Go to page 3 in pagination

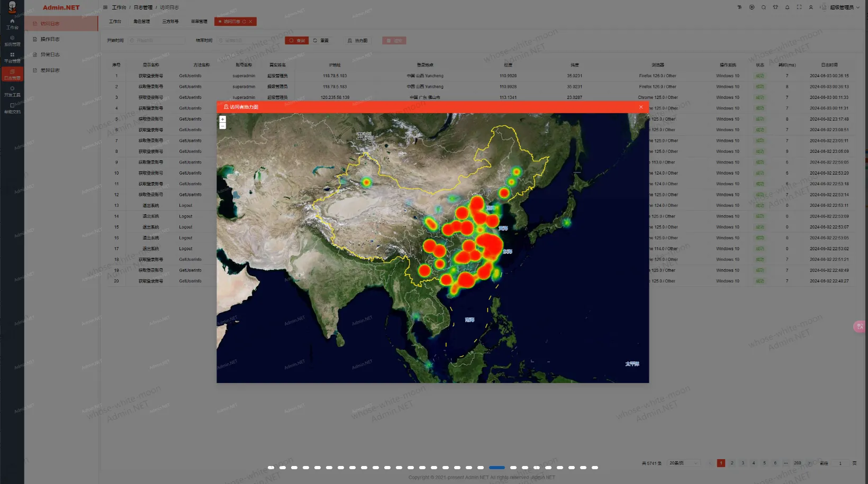click(743, 463)
